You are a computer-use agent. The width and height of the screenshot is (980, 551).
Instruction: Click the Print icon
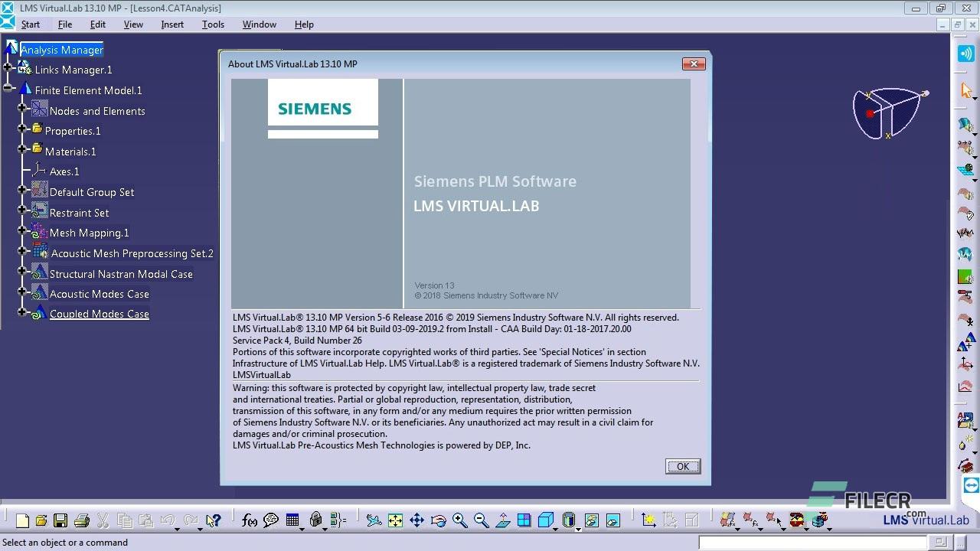click(x=82, y=521)
